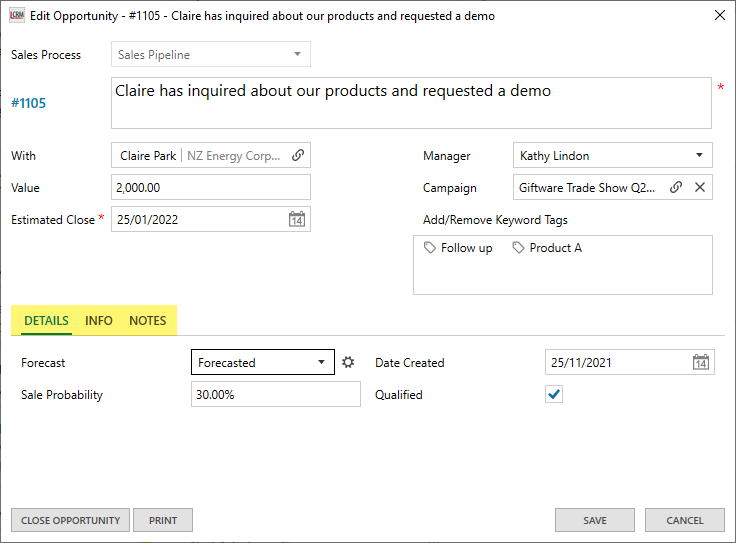Viewport: 736px width, 543px height.
Task: Switch to the NOTES tab
Action: 148,321
